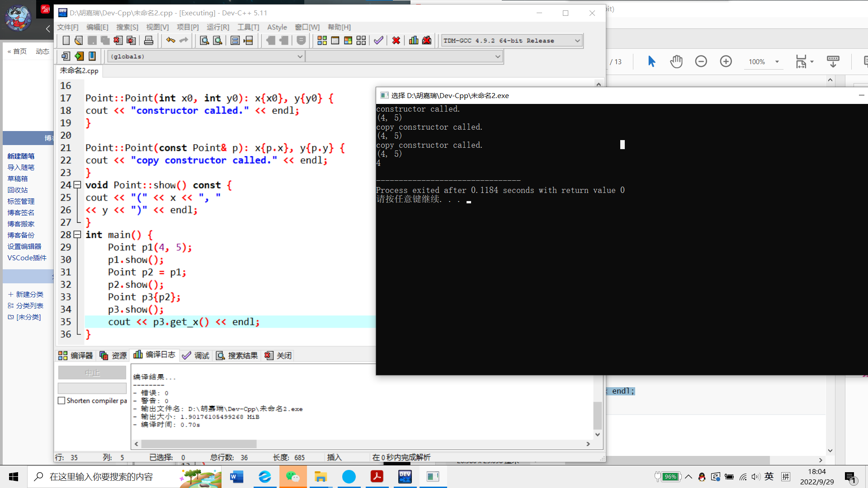Collapse the fold box at line 24
This screenshot has width=868, height=488.
point(77,185)
